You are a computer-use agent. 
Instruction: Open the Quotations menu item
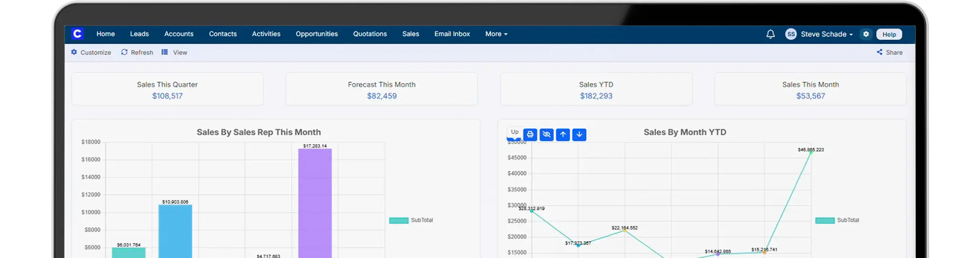click(370, 34)
